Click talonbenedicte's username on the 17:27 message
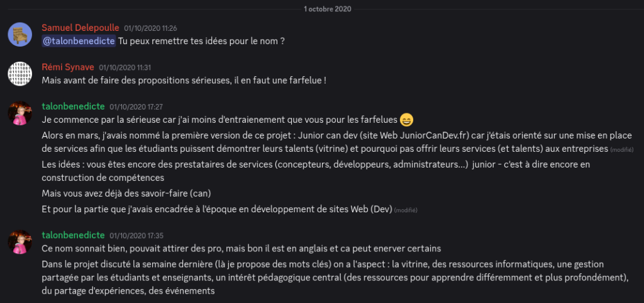The width and height of the screenshot is (644, 303). coord(73,106)
